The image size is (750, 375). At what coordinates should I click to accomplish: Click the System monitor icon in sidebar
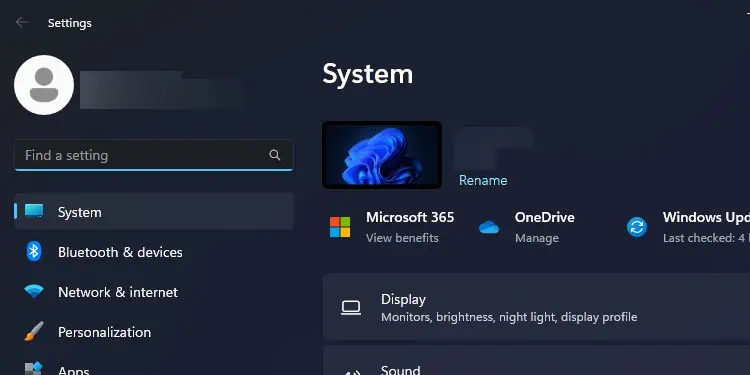point(34,211)
